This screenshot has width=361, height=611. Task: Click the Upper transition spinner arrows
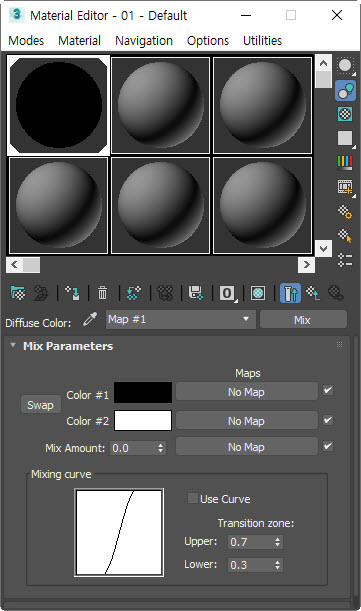tap(277, 542)
